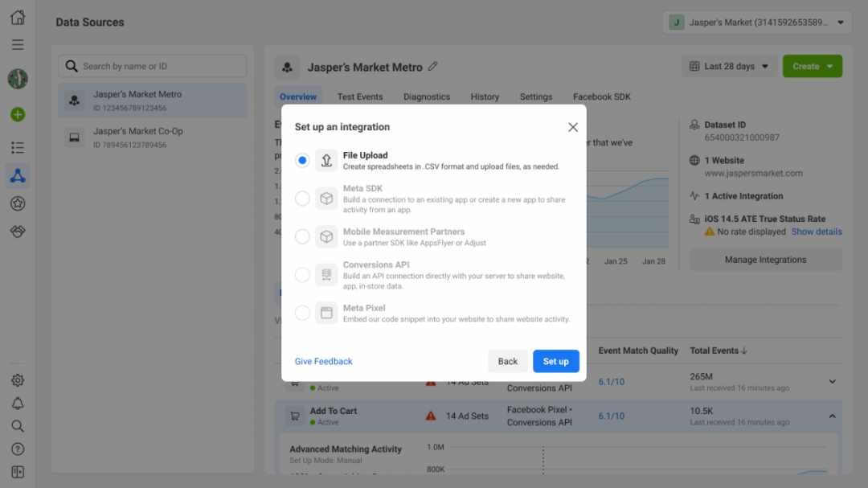Toggle the sidebar panel icon at bottom

pyautogui.click(x=18, y=472)
